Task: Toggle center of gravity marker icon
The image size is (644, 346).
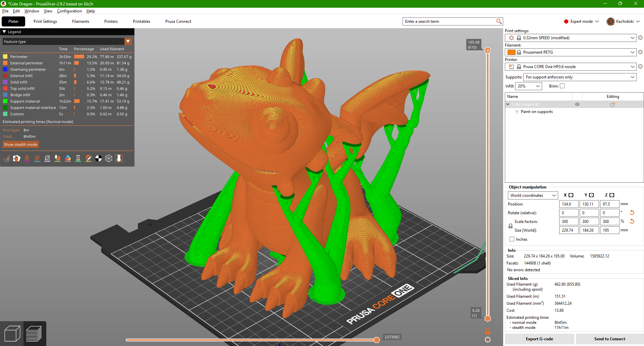Action: click(x=99, y=159)
